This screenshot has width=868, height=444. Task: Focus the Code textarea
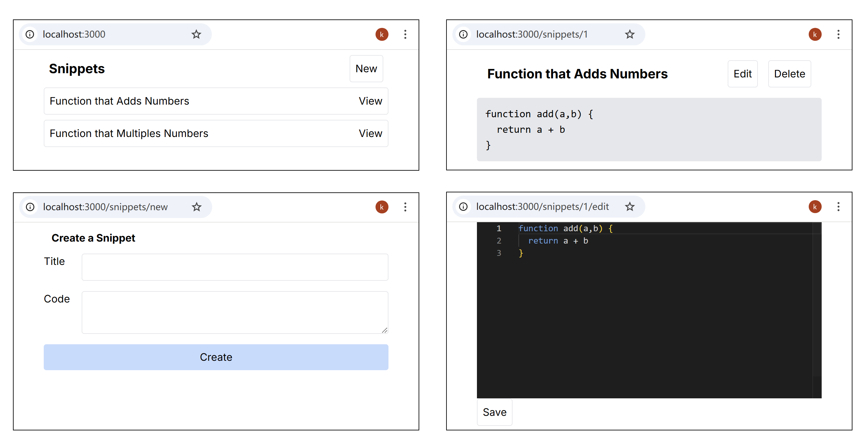235,313
